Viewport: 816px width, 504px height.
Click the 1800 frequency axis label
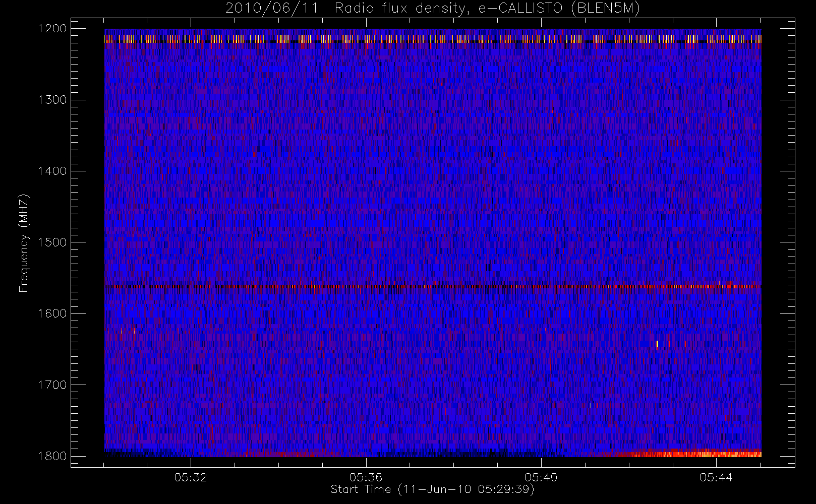(x=52, y=456)
